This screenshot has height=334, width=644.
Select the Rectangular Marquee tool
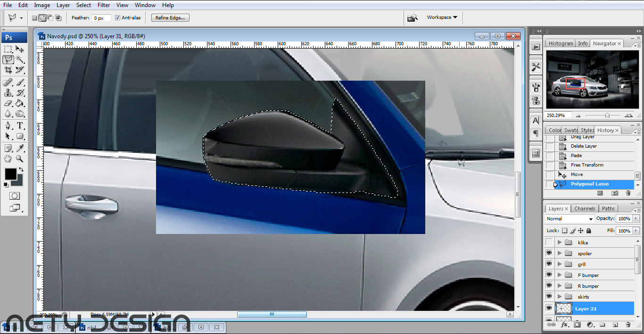(8, 49)
